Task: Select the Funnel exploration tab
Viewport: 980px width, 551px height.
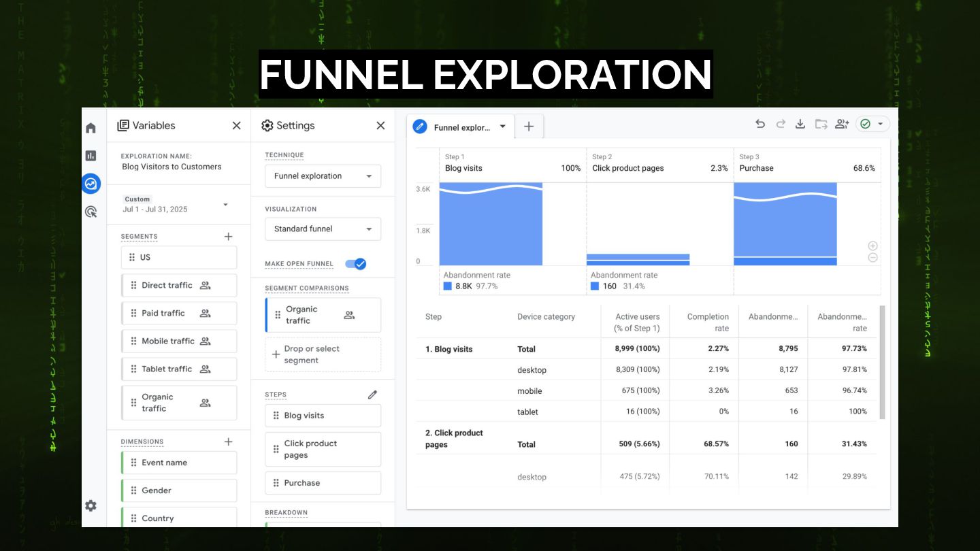Action: point(460,127)
